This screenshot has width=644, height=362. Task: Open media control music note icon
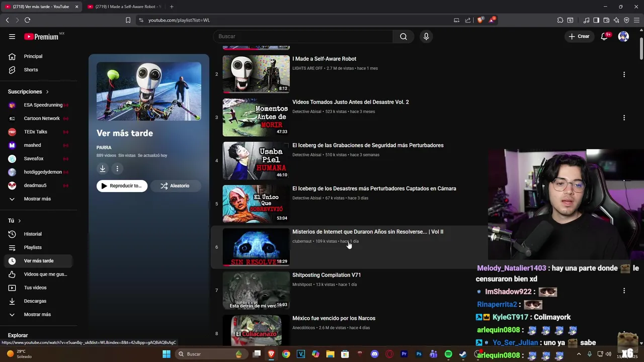pyautogui.click(x=586, y=20)
